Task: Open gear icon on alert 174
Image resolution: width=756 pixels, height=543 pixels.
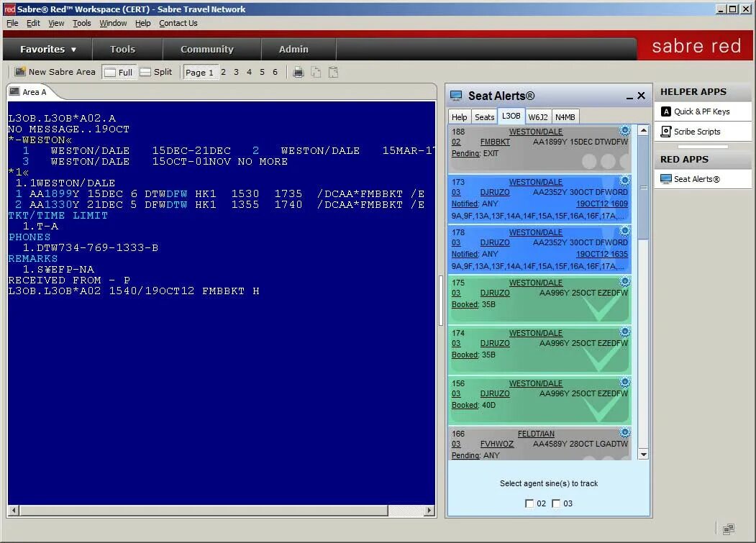Action: click(x=625, y=332)
